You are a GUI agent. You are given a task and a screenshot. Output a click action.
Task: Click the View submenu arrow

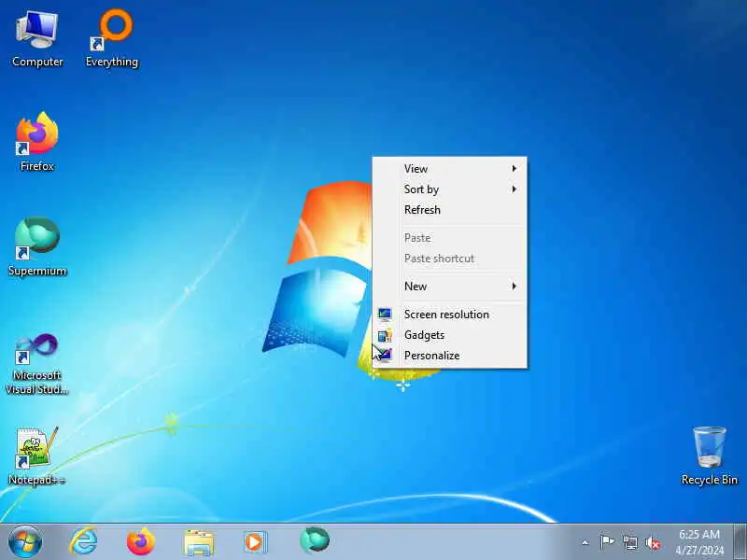pos(514,169)
